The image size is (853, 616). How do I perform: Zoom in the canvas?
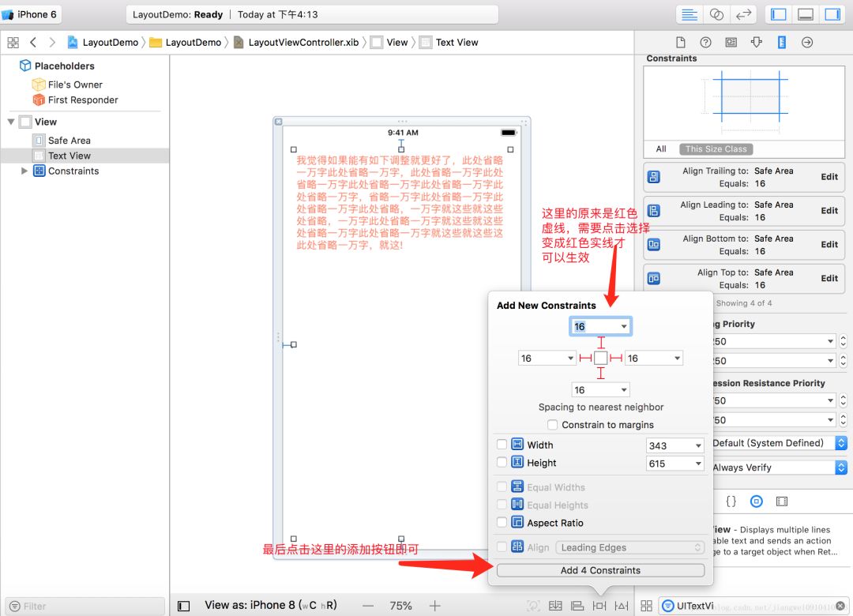coord(434,606)
